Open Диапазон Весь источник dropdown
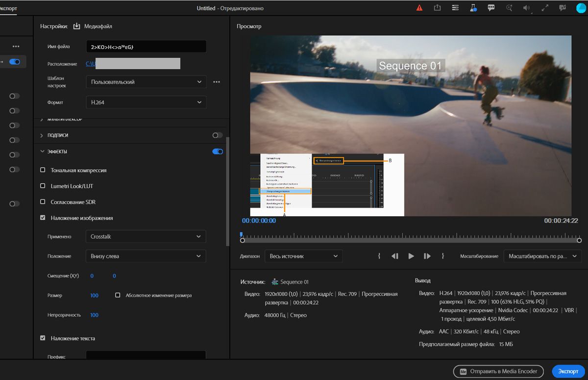Image resolution: width=588 pixels, height=380 pixels. click(x=303, y=256)
